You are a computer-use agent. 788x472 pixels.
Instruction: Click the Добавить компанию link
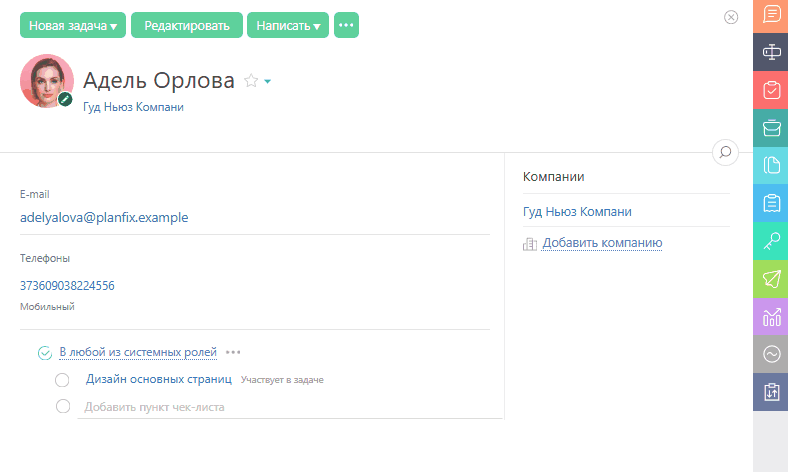602,243
